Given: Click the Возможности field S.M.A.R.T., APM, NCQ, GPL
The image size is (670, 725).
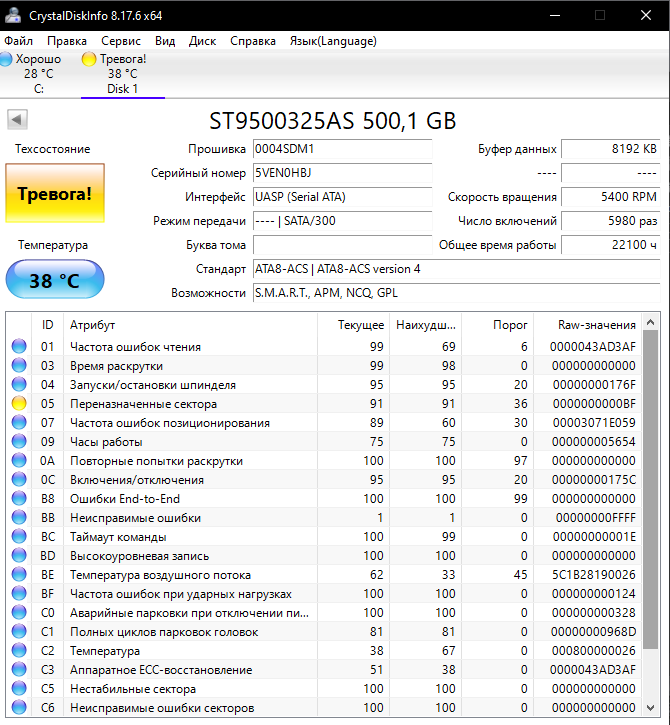Looking at the screenshot, I should (x=456, y=293).
